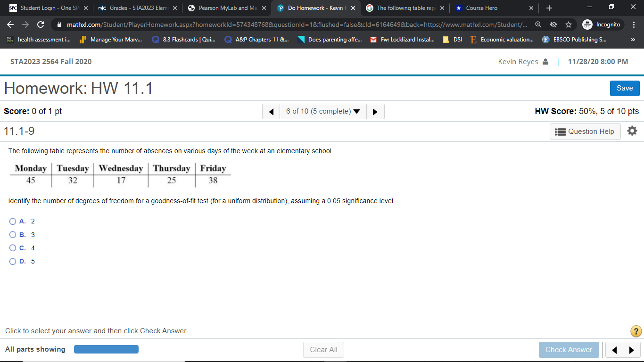The height and width of the screenshot is (362, 644).
Task: Open the A&P Chapters 11 bookmark
Action: click(x=257, y=40)
